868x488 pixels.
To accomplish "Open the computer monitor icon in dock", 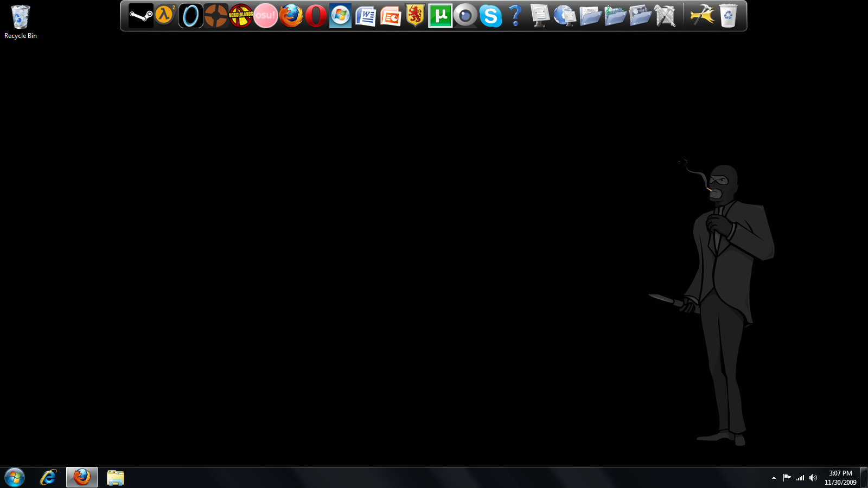I will point(540,16).
